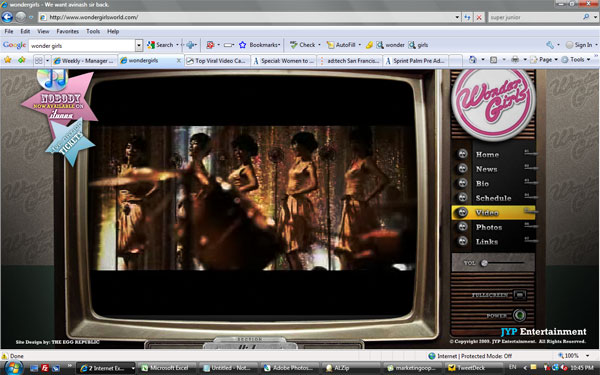Open the Quick Tabs list dropdown arrow

[47, 60]
